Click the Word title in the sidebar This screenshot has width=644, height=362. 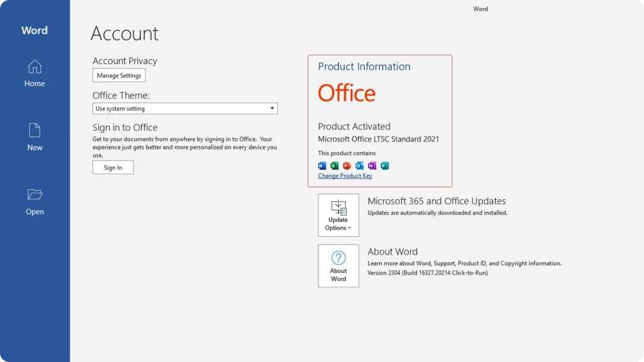coord(35,30)
